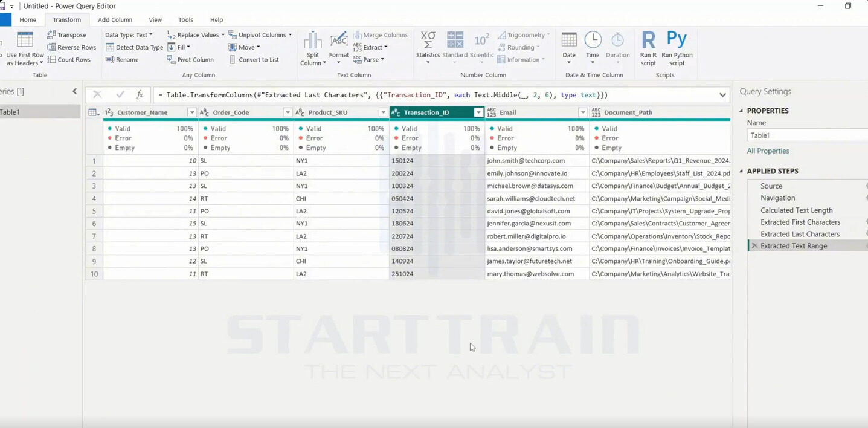The width and height of the screenshot is (868, 428).
Task: Cancel the formula with X icon
Action: 97,95
